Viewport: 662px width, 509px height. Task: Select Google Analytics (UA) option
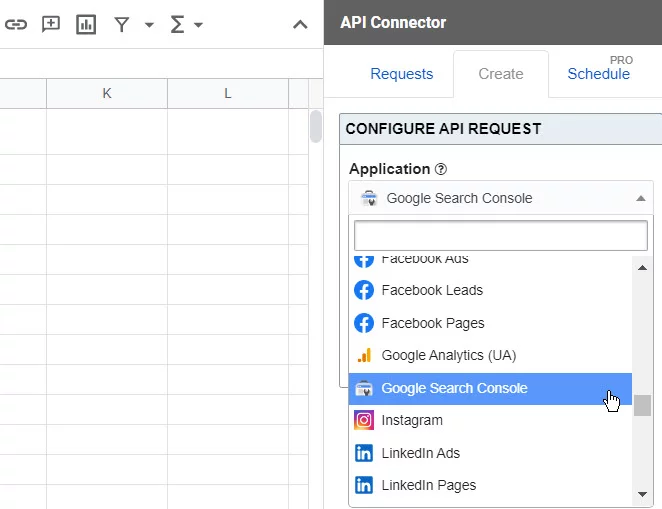click(490, 355)
